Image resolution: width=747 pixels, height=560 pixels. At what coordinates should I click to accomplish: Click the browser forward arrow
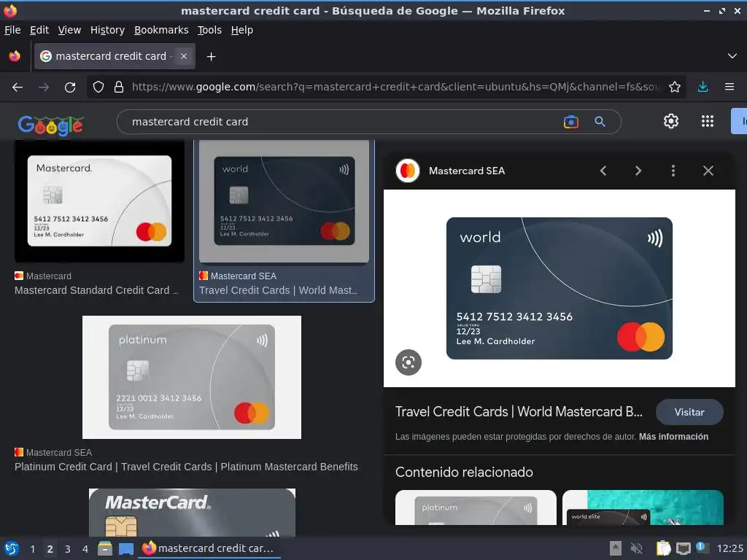(x=44, y=87)
